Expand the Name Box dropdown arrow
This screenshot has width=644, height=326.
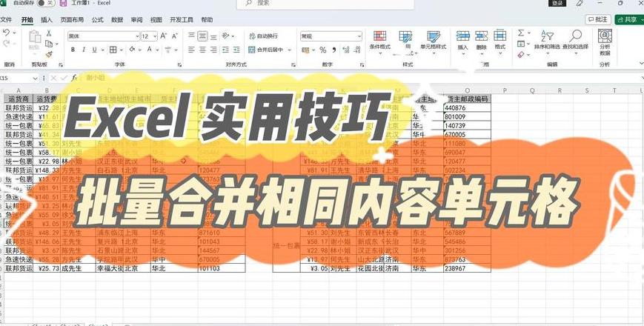[x=36, y=78]
